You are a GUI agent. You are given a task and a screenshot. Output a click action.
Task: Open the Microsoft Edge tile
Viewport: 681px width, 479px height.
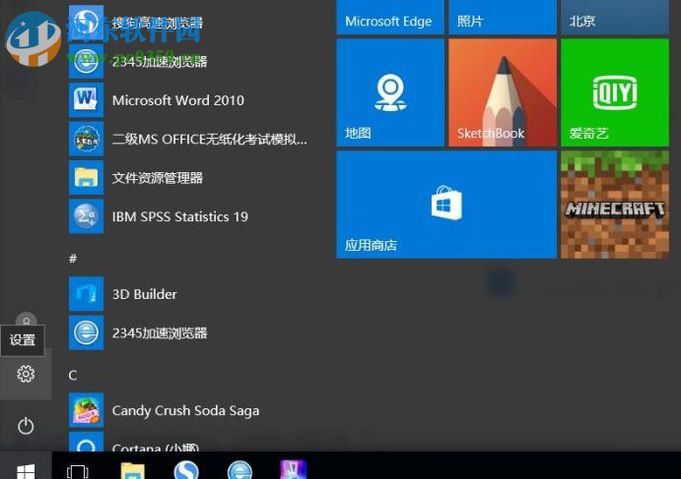coord(390,17)
